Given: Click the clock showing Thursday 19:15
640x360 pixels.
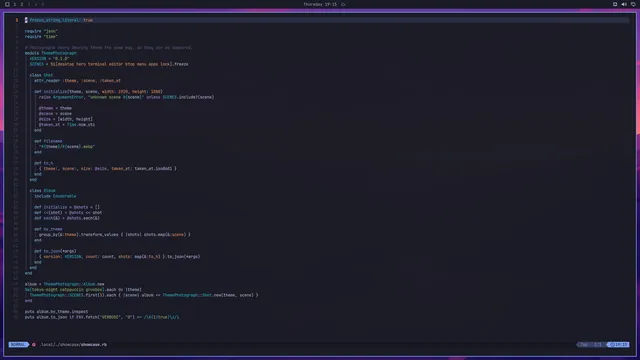Looking at the screenshot, I should 320,4.
